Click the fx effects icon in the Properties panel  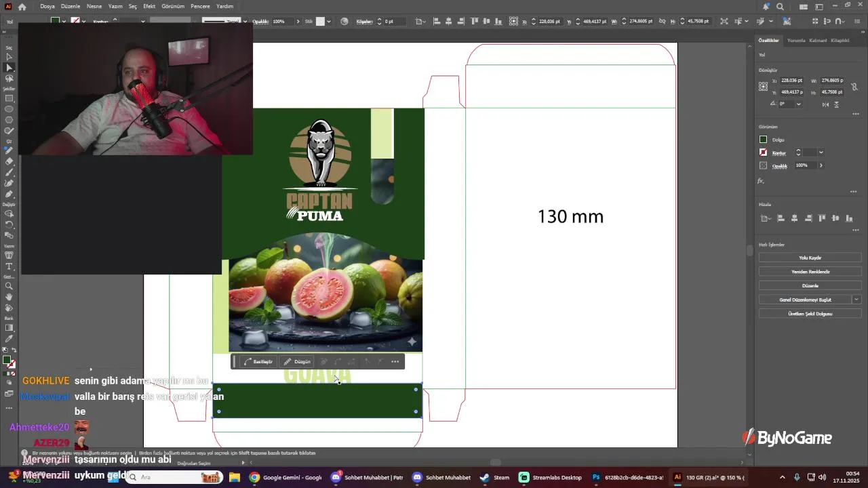pyautogui.click(x=761, y=181)
